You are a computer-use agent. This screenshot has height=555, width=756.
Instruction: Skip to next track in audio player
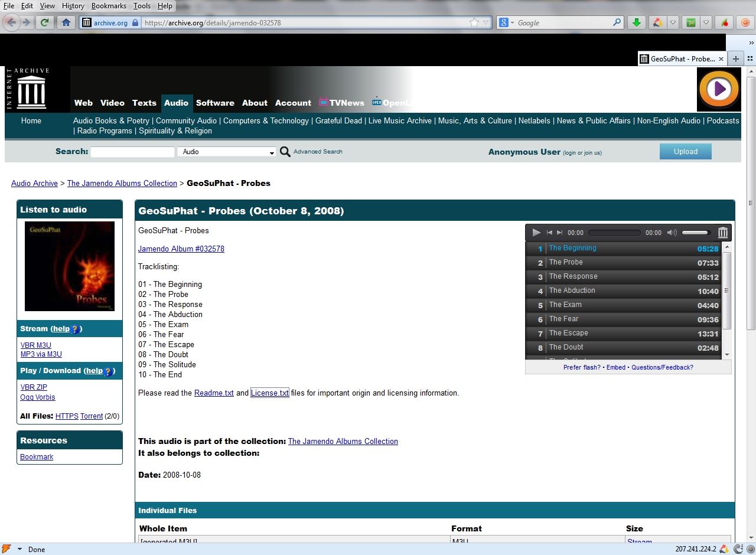click(560, 233)
